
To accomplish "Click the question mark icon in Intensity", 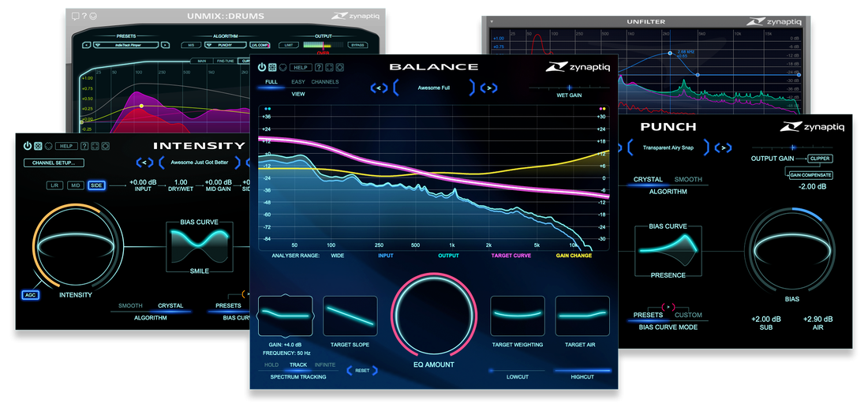I will click(84, 146).
